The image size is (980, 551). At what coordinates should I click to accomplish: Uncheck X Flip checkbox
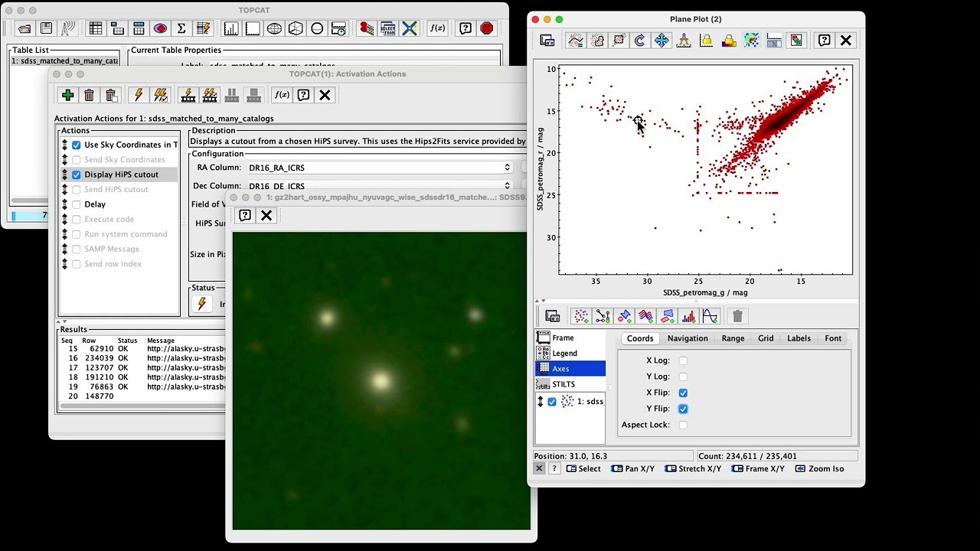tap(683, 393)
